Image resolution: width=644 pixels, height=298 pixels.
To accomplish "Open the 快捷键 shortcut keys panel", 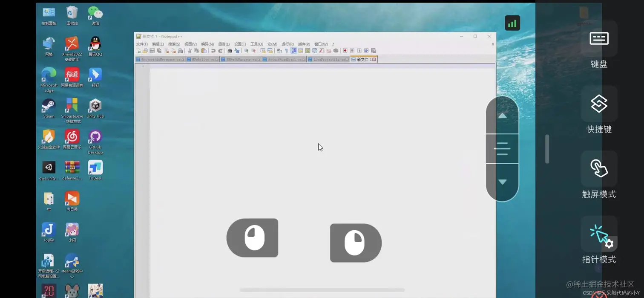I will click(x=599, y=110).
